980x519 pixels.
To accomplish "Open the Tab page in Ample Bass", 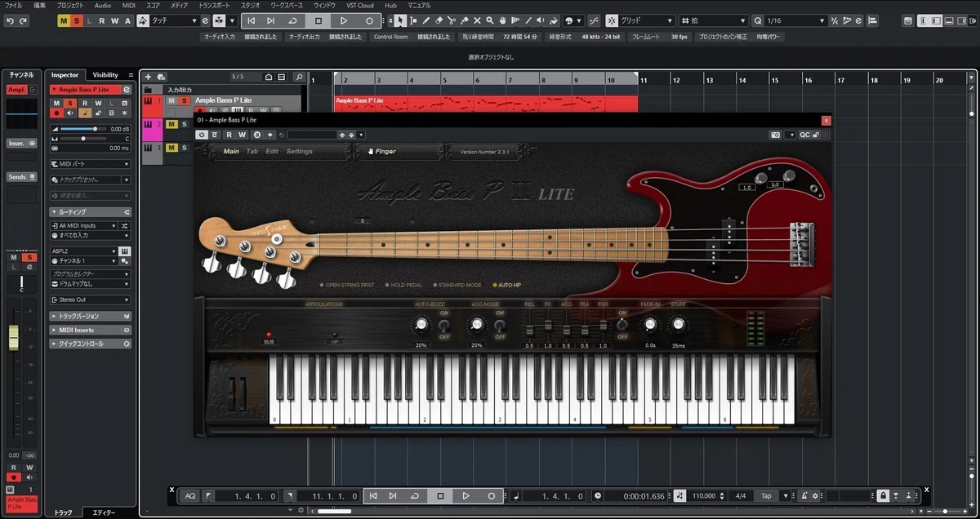I will pyautogui.click(x=252, y=151).
